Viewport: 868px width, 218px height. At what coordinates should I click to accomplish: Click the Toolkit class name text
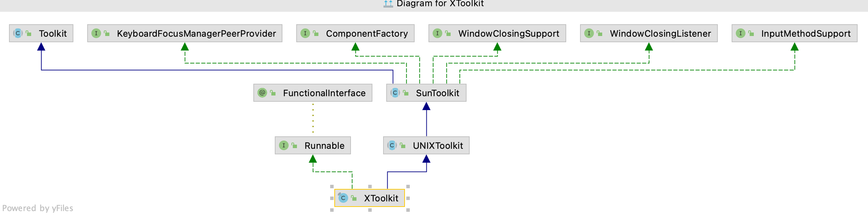[53, 34]
